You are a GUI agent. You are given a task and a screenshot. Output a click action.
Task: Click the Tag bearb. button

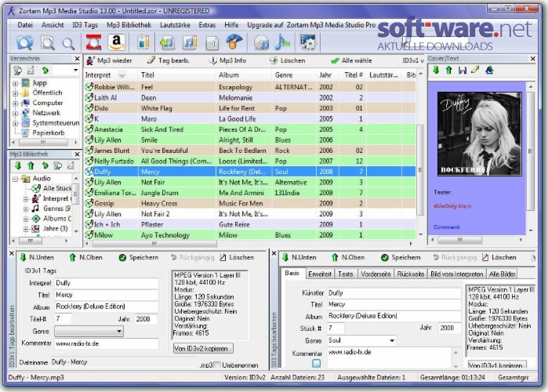click(168, 60)
